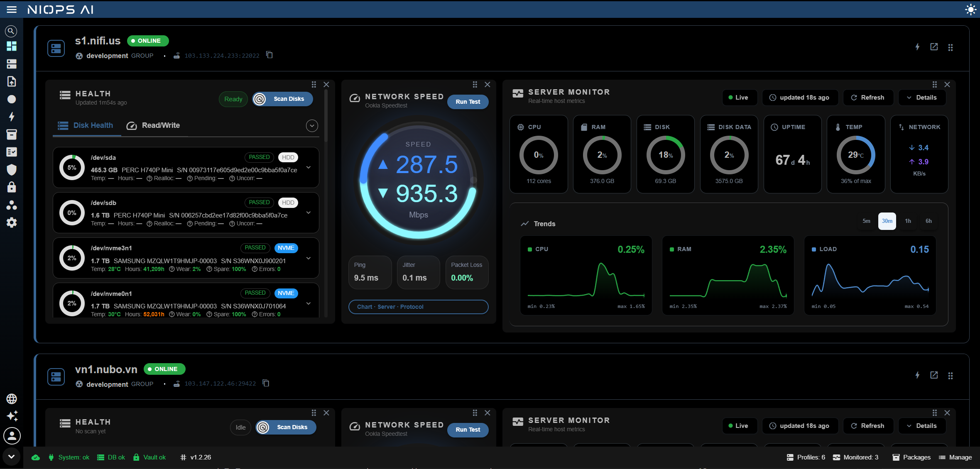Click the TEMP 29°C gauge card
This screenshot has width=980, height=469.
point(856,154)
